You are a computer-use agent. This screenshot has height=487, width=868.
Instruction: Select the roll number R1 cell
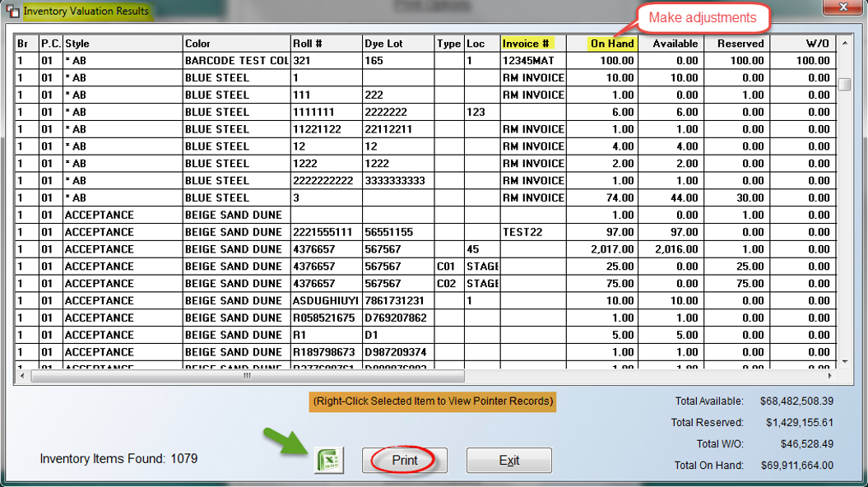tap(326, 335)
